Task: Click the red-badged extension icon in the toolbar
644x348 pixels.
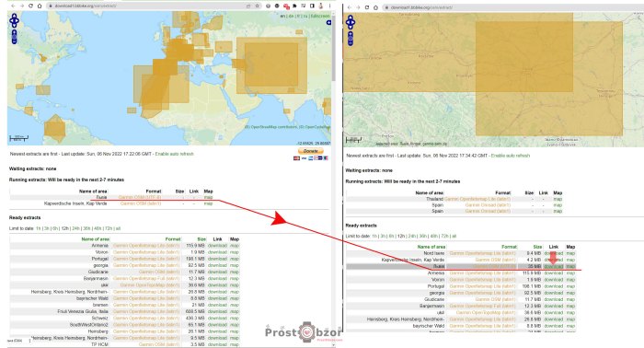Action: (286, 6)
